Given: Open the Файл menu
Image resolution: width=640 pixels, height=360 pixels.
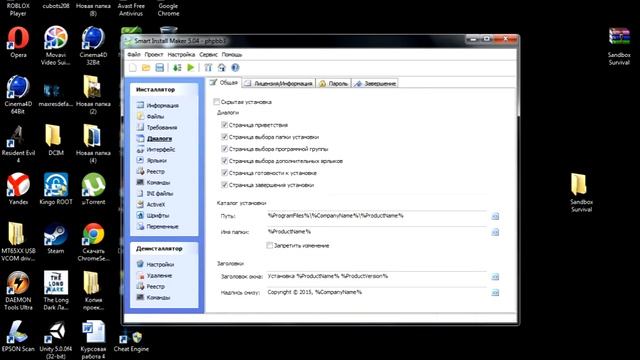Looking at the screenshot, I should tap(133, 54).
